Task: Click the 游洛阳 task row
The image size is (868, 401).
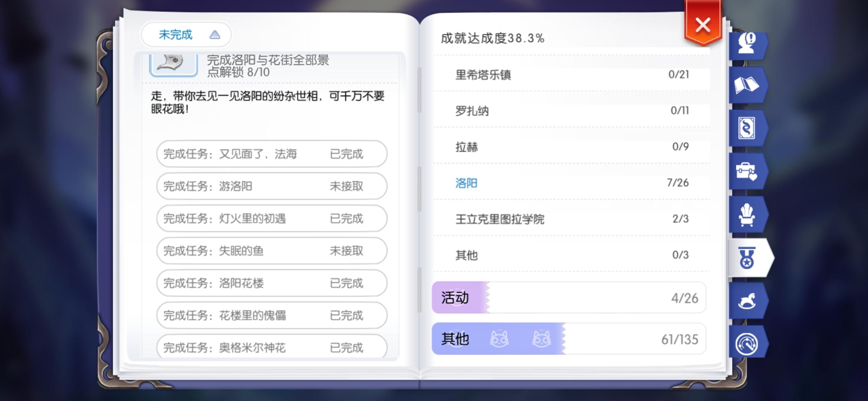Action: [272, 186]
